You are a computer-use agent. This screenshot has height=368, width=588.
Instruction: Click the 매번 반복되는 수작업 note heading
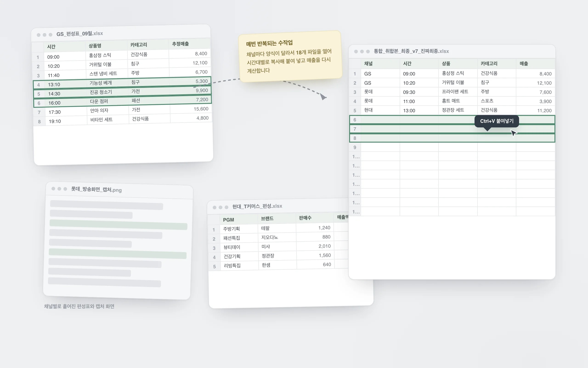269,43
